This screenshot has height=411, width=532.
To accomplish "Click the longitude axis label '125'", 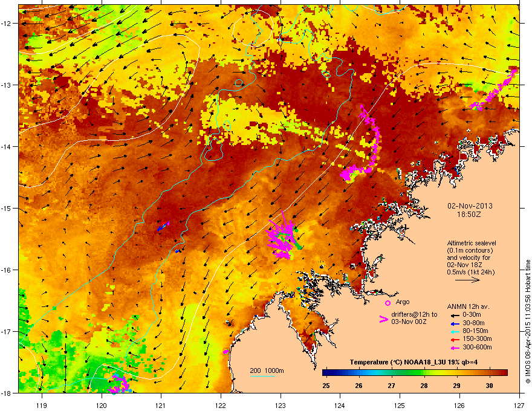I will pos(400,405).
